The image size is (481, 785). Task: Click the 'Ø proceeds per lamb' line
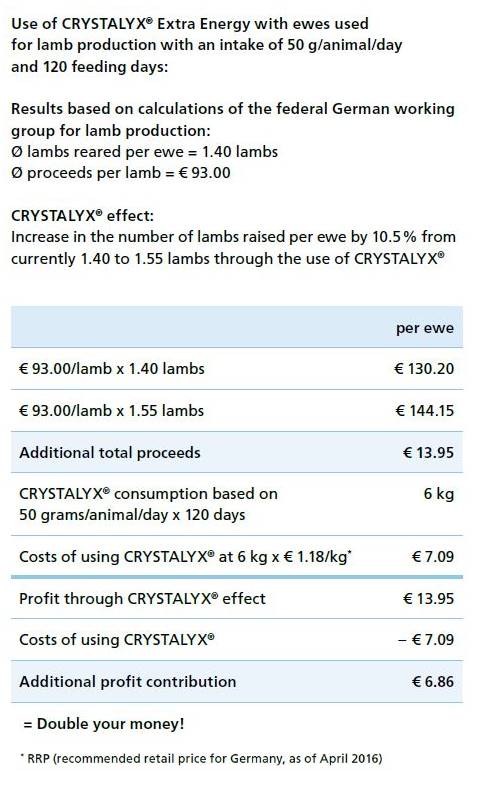pos(121,173)
